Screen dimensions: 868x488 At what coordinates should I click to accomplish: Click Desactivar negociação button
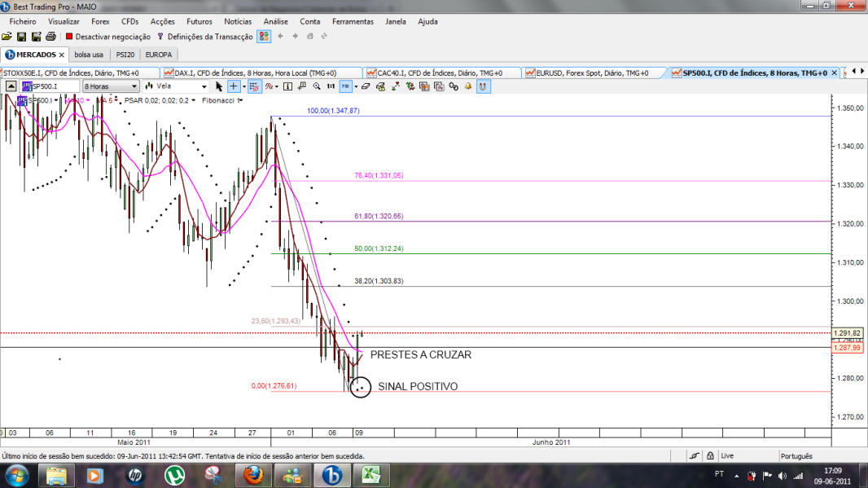[108, 37]
